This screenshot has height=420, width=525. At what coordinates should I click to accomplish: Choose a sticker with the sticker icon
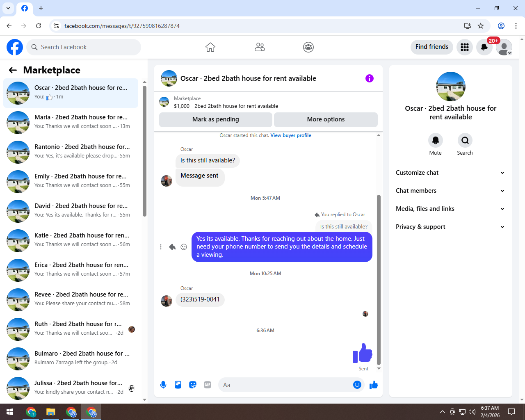tap(193, 385)
